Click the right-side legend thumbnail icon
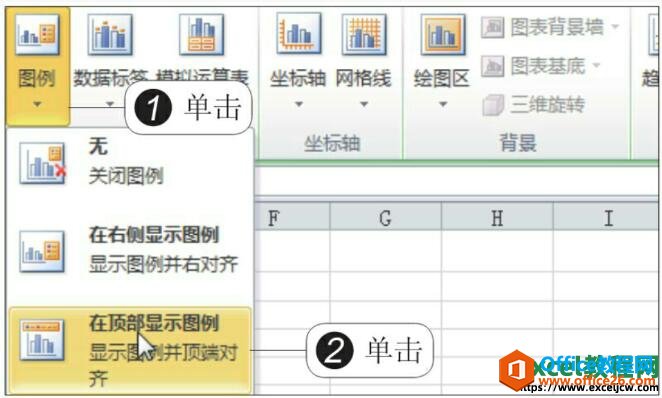 (42, 251)
